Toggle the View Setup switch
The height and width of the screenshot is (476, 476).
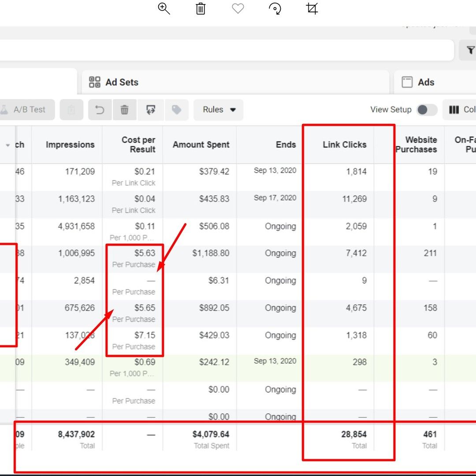426,110
